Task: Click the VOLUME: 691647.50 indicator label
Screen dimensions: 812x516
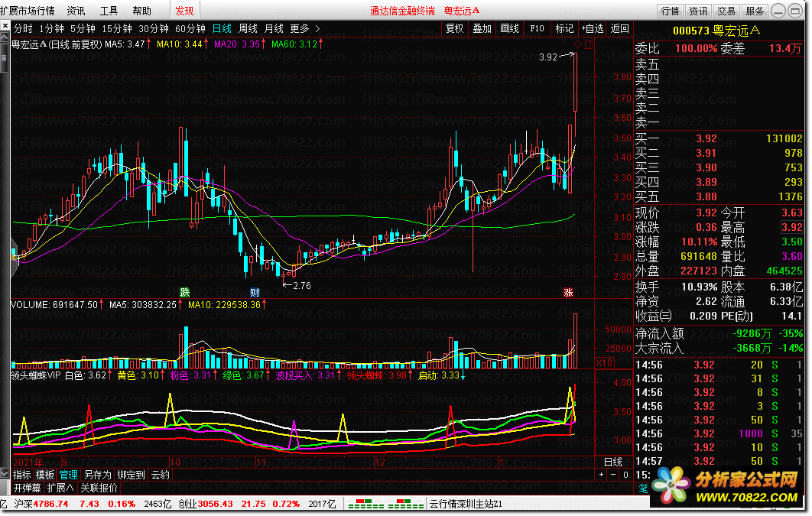Action: [54, 304]
